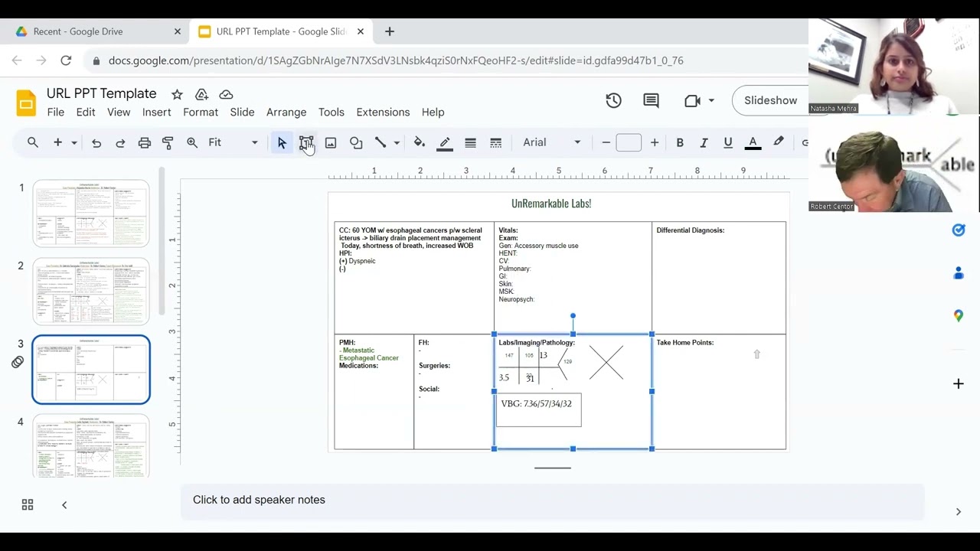Screen dimensions: 980x551
Task: Change the border dash style
Action: [x=496, y=142]
